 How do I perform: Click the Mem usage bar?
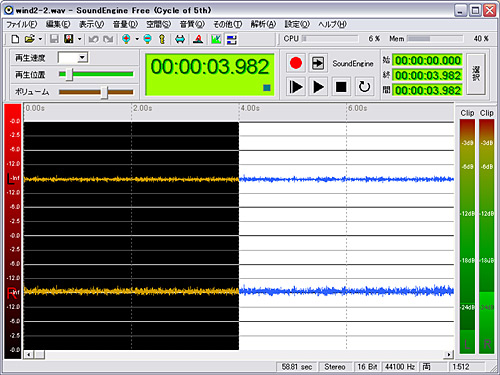pyautogui.click(x=435, y=39)
